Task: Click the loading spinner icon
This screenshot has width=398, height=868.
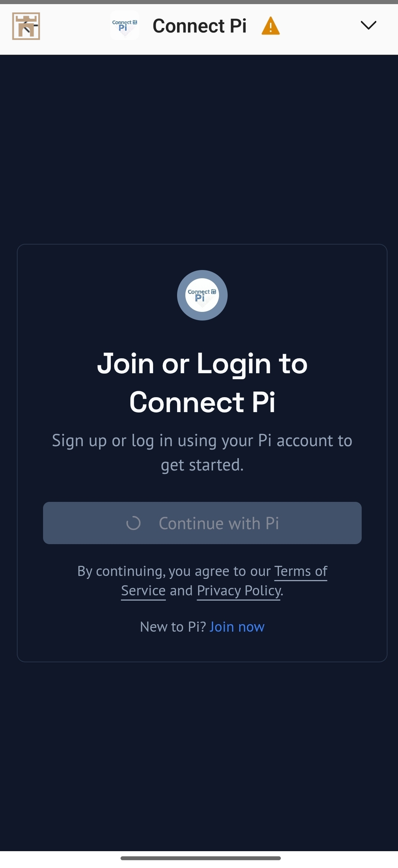Action: click(x=134, y=523)
